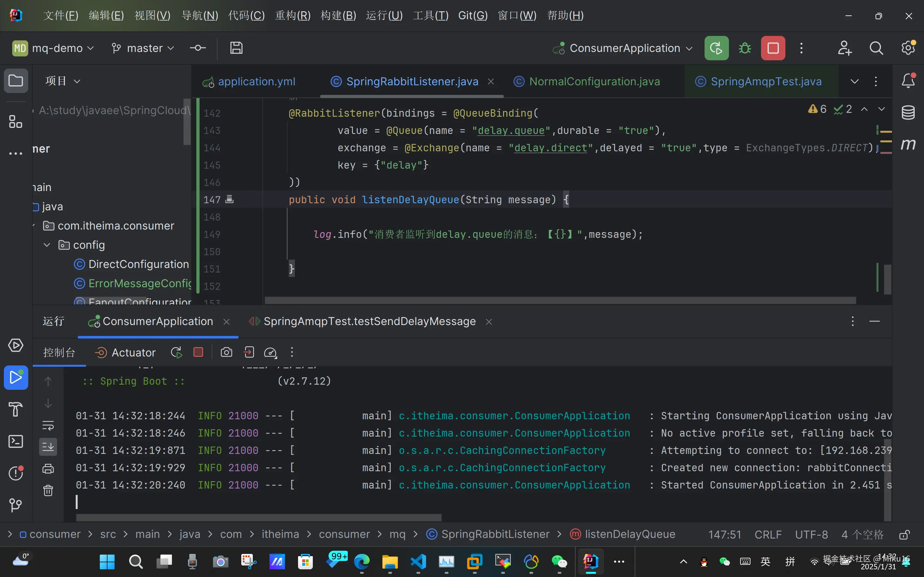The height and width of the screenshot is (577, 924).
Task: Take a thread dump camera icon
Action: (227, 352)
